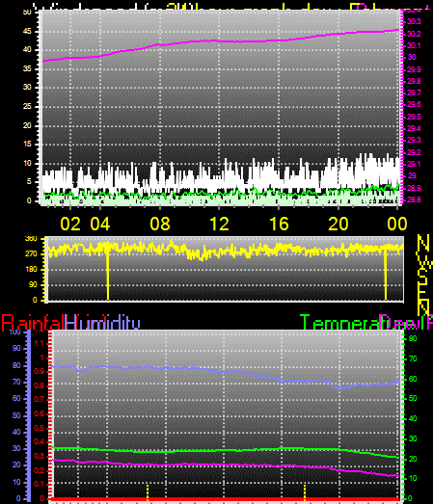Click the 12 hour label on time axis
This screenshot has width=433, height=504.
pos(220,224)
